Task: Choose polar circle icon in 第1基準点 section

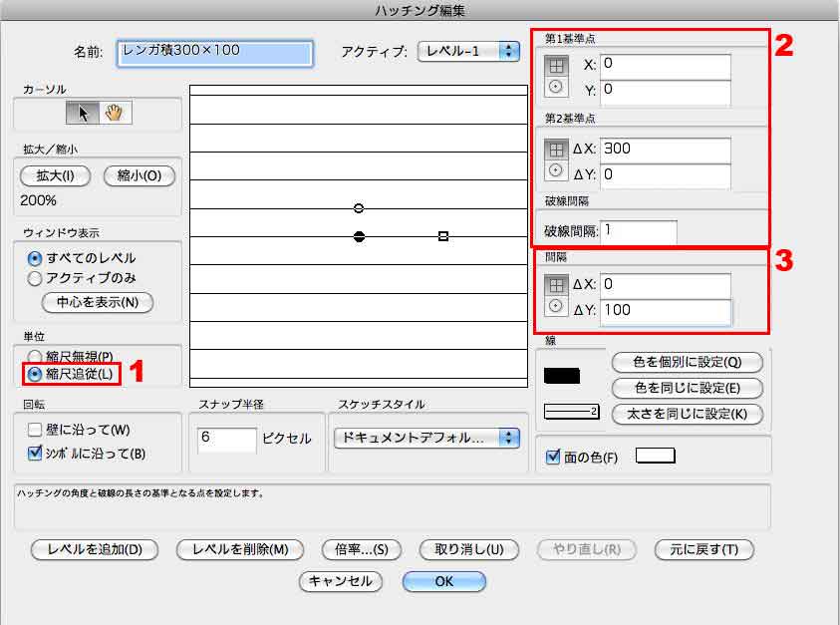Action: pos(556,88)
